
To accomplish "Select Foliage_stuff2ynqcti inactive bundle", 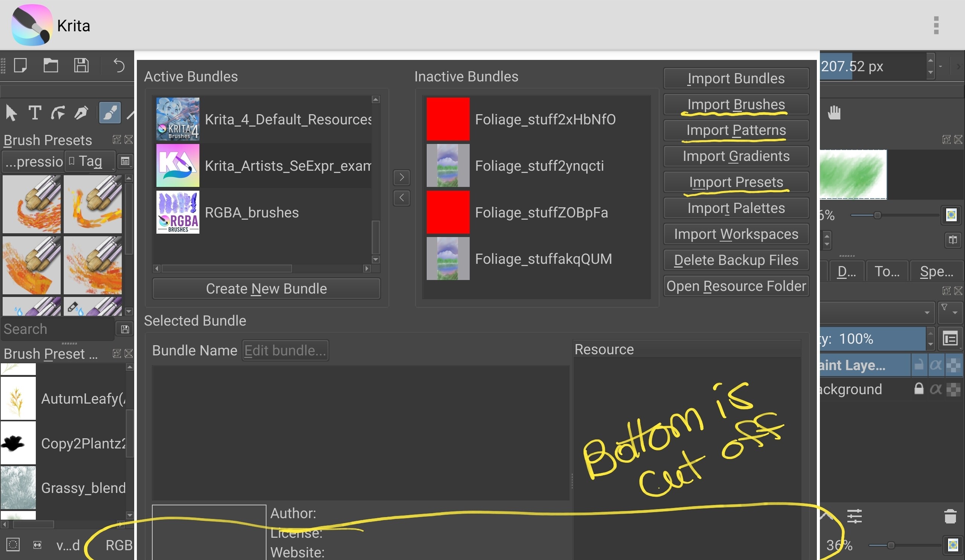I will click(539, 165).
